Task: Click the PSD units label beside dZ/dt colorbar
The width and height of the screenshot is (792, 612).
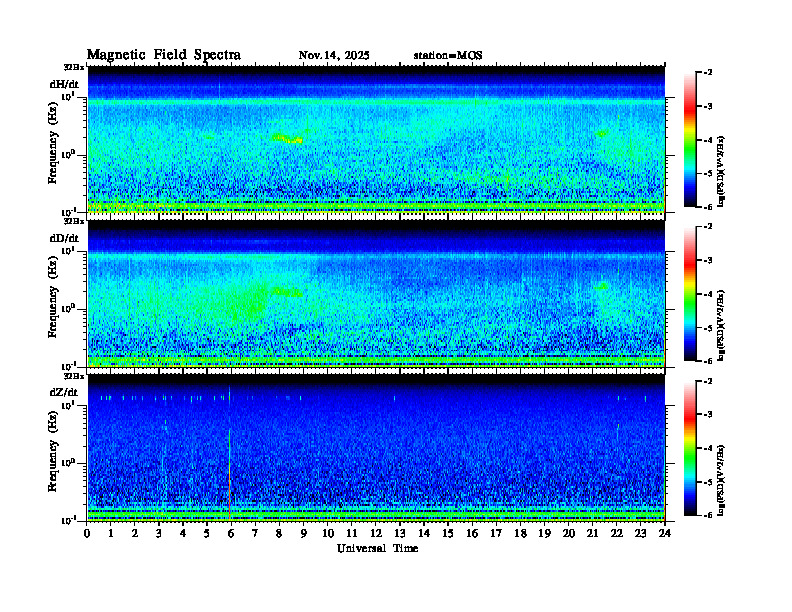Action: (x=723, y=480)
